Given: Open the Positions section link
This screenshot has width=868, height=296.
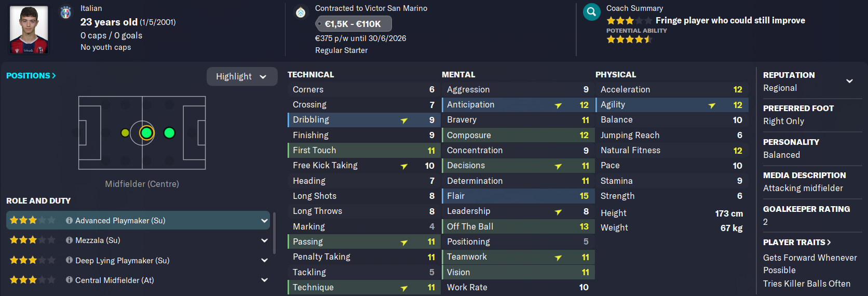Looking at the screenshot, I should (x=31, y=75).
